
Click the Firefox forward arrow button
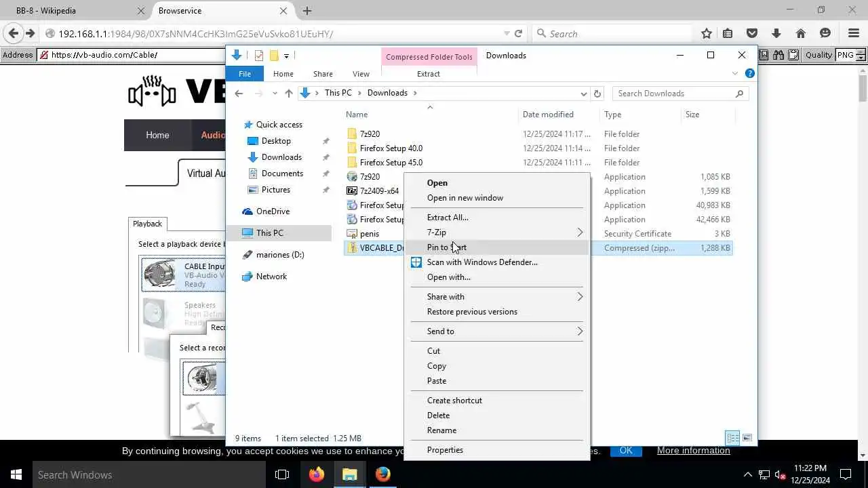pyautogui.click(x=30, y=33)
